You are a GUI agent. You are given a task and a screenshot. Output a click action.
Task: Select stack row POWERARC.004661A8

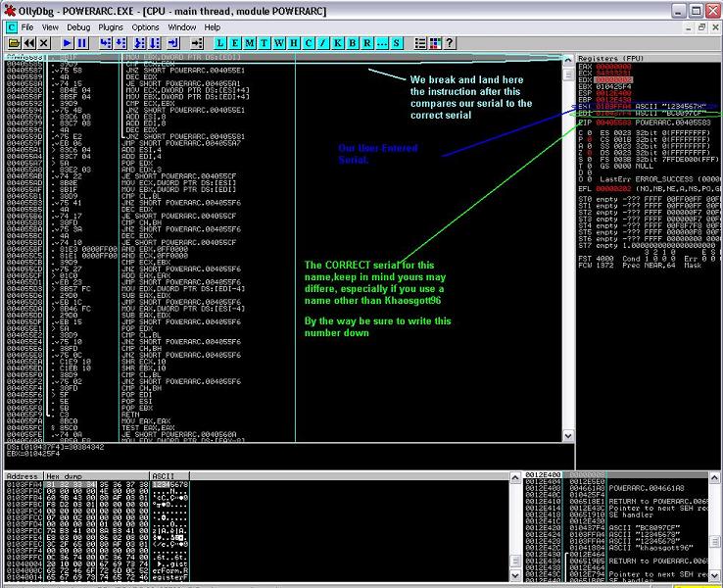click(x=616, y=488)
